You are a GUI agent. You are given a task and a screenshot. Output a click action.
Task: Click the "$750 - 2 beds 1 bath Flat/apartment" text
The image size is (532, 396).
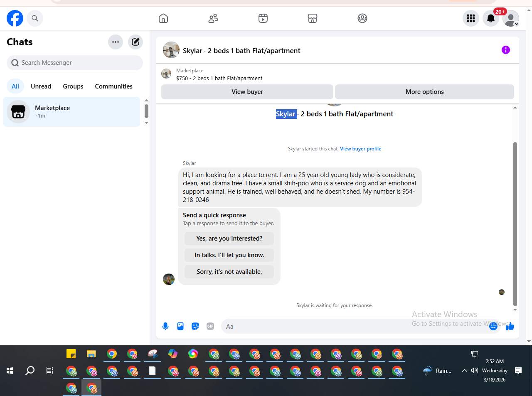tap(219, 78)
